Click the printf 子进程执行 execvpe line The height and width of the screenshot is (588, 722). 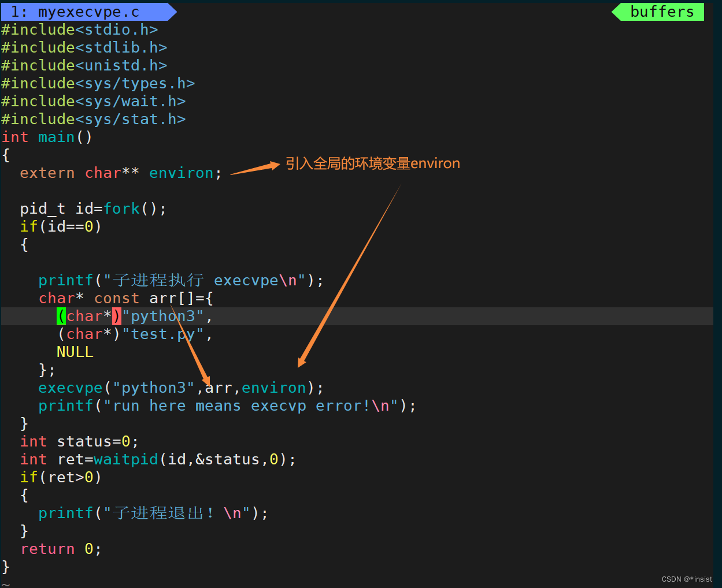coord(181,280)
